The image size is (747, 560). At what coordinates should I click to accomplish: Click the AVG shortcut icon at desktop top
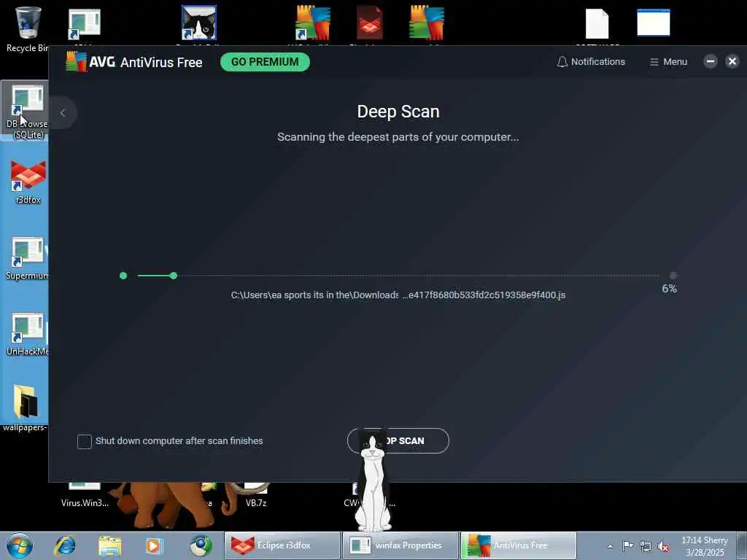pos(312,23)
